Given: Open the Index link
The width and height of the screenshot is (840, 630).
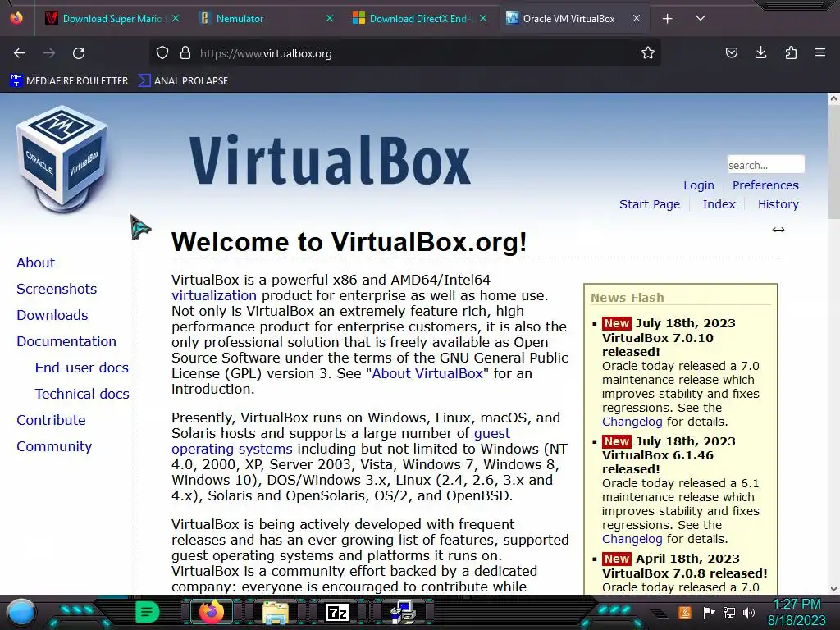Looking at the screenshot, I should (719, 204).
